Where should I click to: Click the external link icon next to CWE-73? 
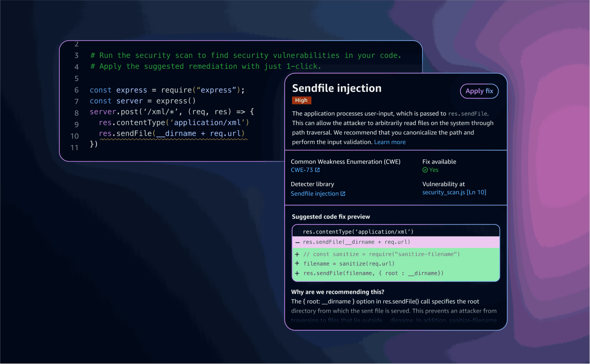318,170
